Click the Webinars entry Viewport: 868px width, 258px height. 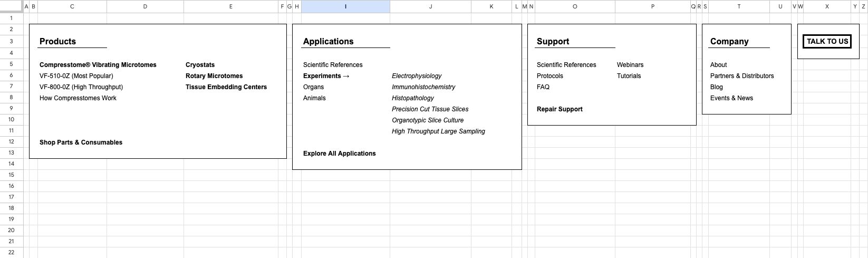point(630,65)
